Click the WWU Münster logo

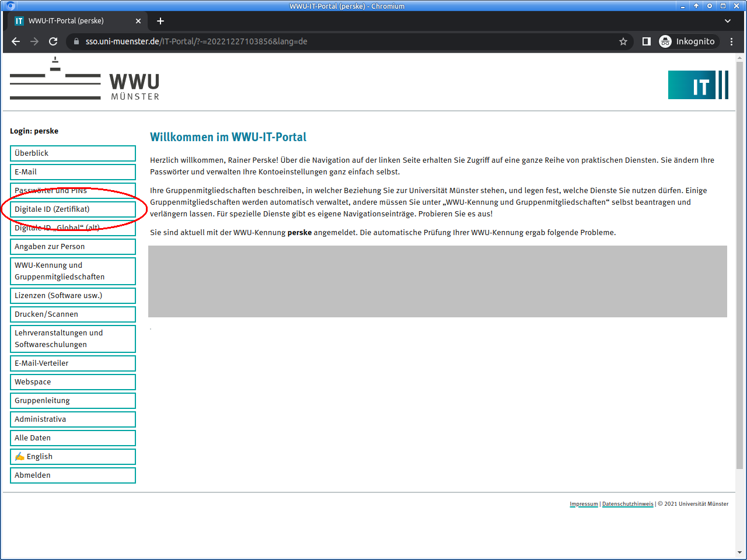pyautogui.click(x=85, y=80)
